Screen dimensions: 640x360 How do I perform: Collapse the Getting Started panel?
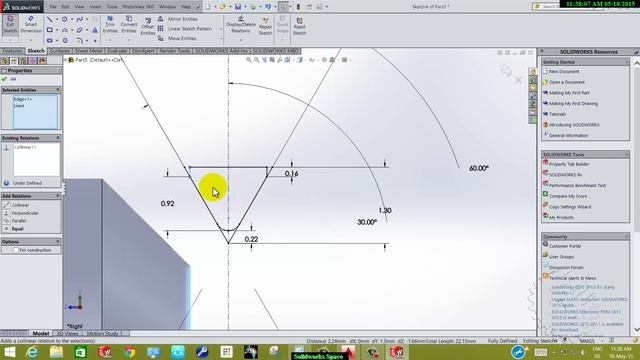click(x=627, y=62)
